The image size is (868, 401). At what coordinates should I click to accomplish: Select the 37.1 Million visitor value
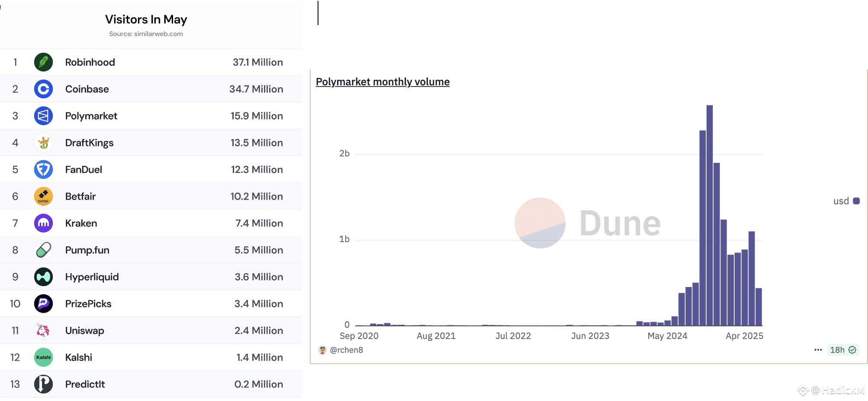(258, 62)
